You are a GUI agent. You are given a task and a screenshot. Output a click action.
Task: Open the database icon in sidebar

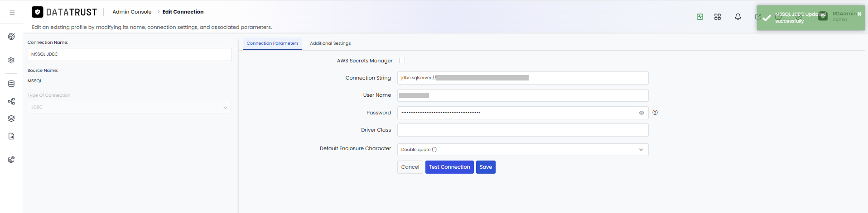11,84
